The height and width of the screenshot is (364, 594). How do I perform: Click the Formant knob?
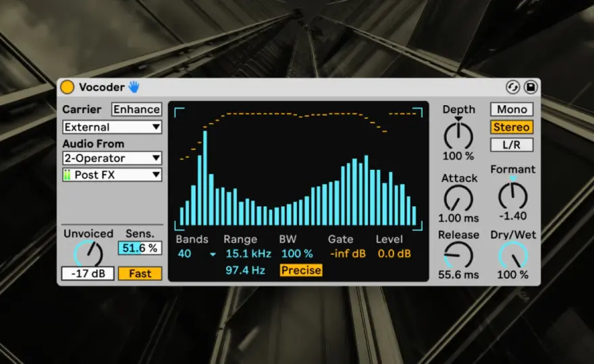512,196
